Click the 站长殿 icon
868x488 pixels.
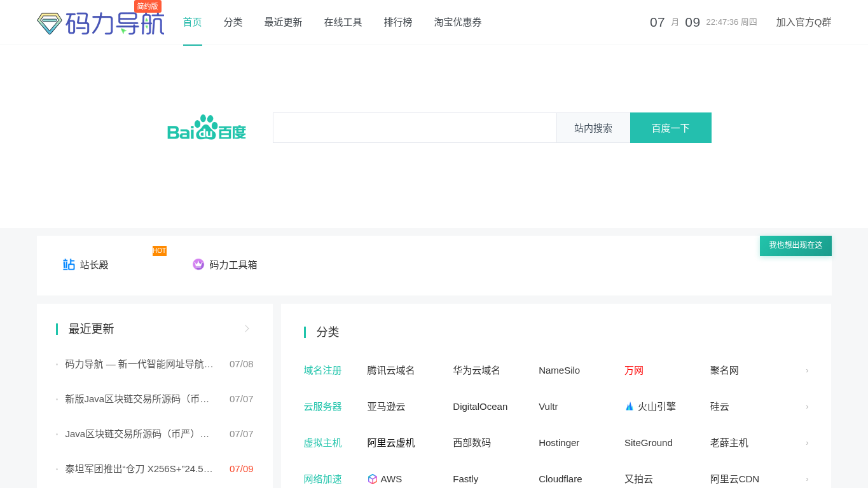pos(69,265)
